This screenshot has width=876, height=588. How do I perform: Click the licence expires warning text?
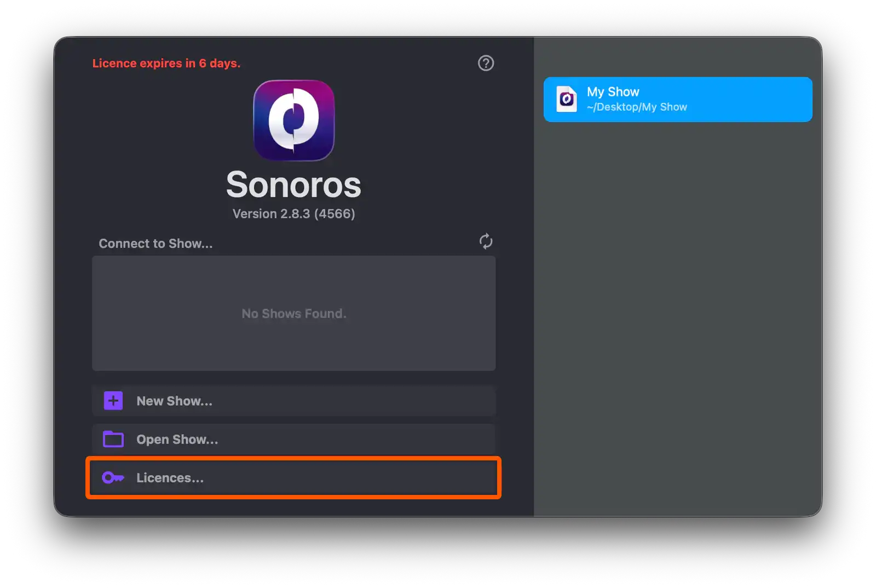pyautogui.click(x=166, y=63)
